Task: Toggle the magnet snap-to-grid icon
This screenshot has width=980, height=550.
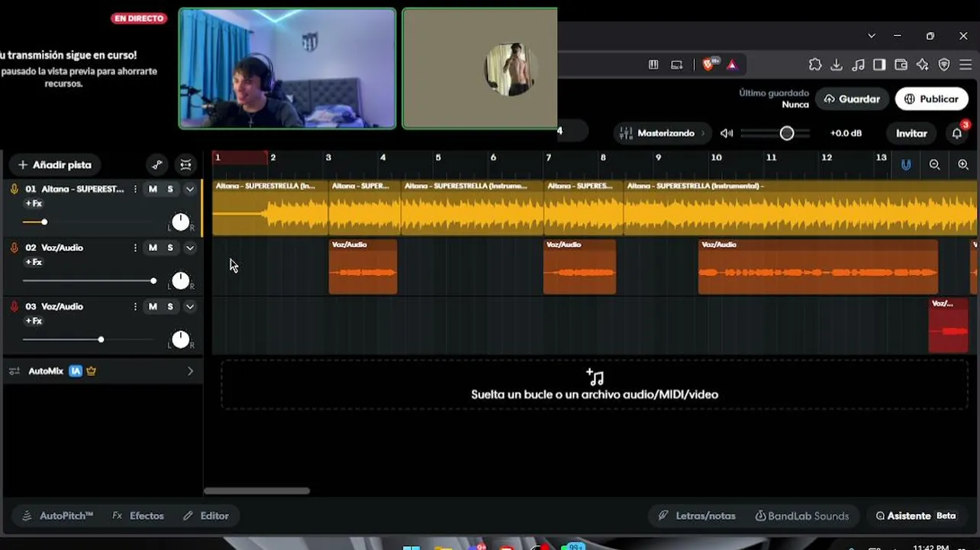Action: point(906,164)
